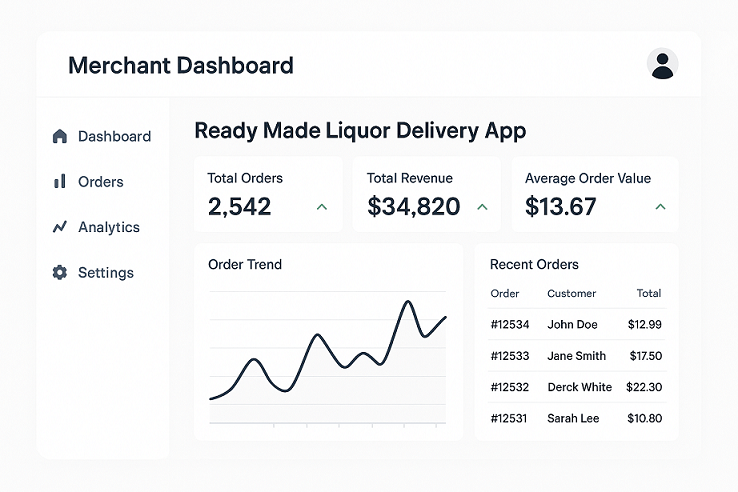Viewport: 738px width, 492px height.
Task: Sort by the Customer column header
Action: [571, 293]
